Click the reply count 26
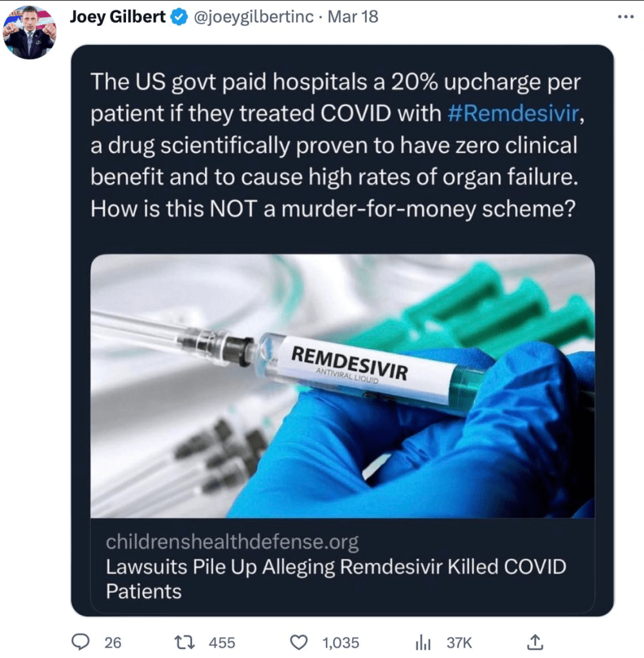 click(112, 642)
